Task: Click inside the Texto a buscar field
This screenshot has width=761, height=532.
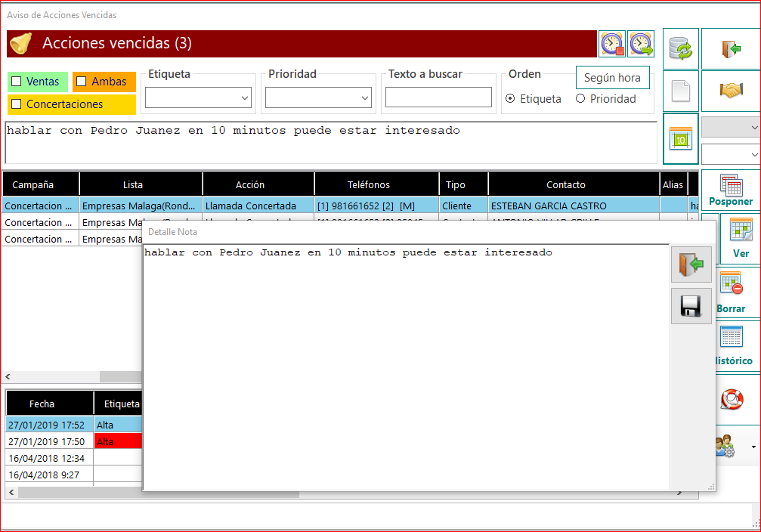Action: tap(438, 97)
